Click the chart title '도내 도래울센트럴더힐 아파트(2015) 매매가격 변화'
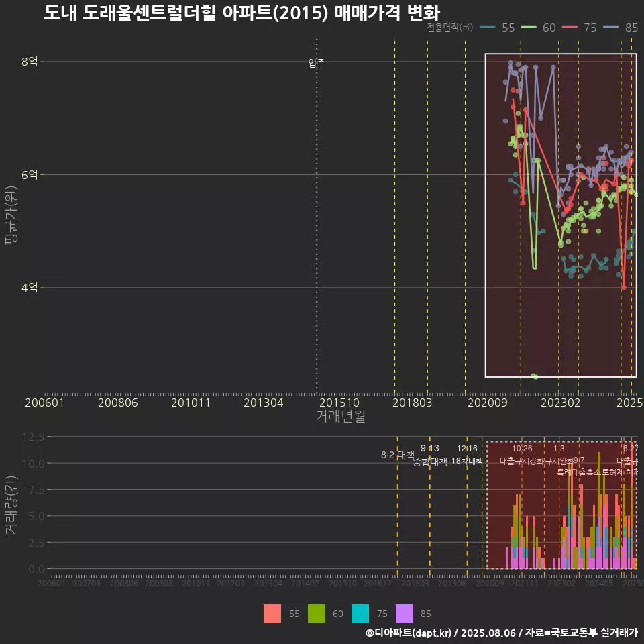 (x=242, y=13)
